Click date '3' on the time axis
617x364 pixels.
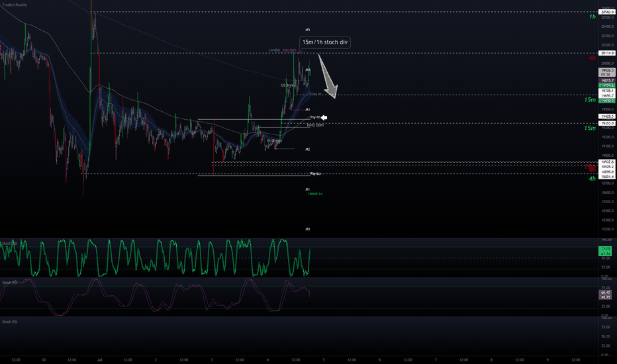(x=212, y=359)
